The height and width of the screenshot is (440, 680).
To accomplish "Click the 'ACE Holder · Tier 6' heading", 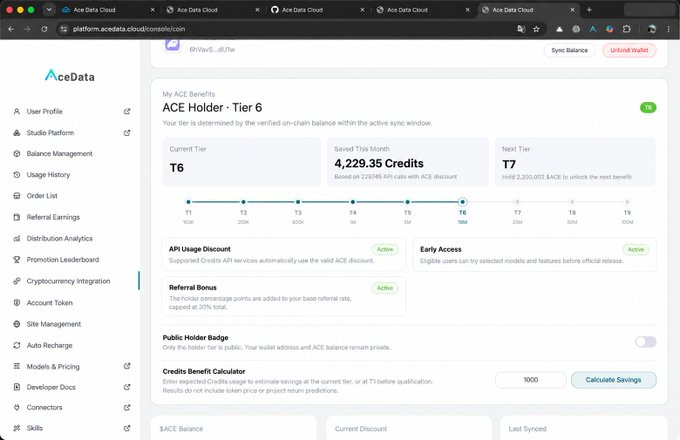I will click(x=212, y=108).
